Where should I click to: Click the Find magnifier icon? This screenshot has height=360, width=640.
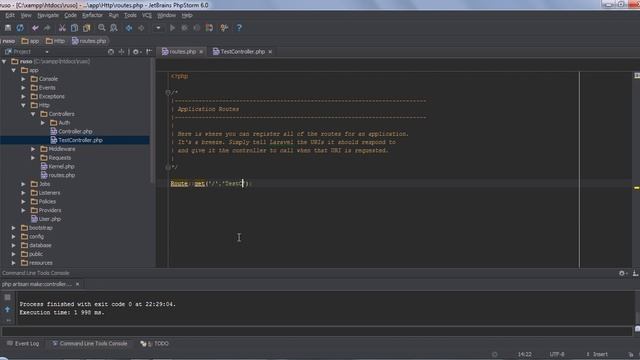[102, 28]
